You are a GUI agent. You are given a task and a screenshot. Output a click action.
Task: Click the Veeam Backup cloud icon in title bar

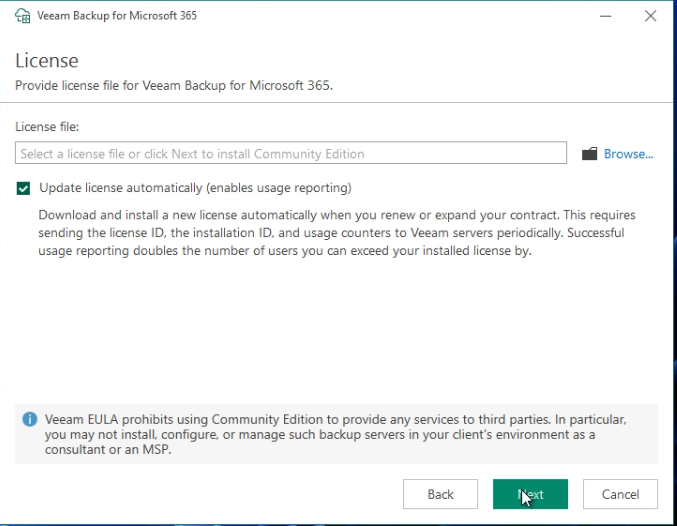click(22, 16)
